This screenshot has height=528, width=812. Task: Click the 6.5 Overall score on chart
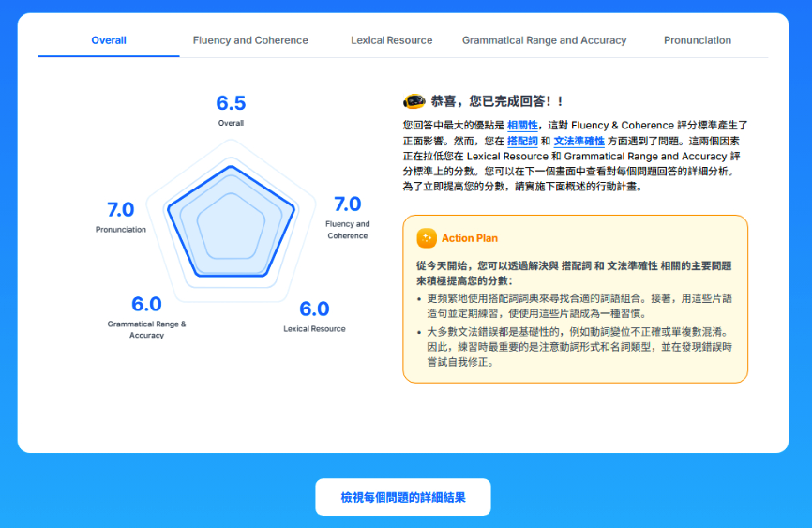coord(231,103)
